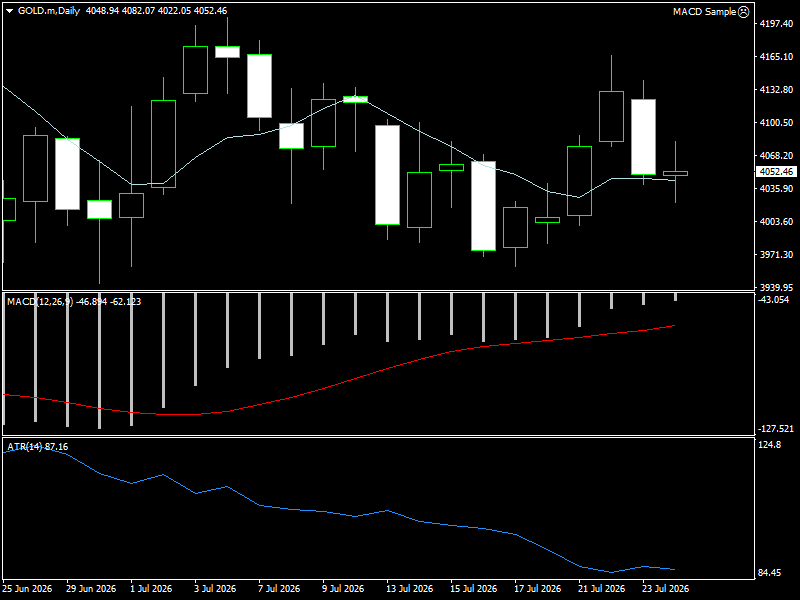The image size is (800, 600).
Task: Click the 4003.60 price scale value
Action: click(x=776, y=221)
